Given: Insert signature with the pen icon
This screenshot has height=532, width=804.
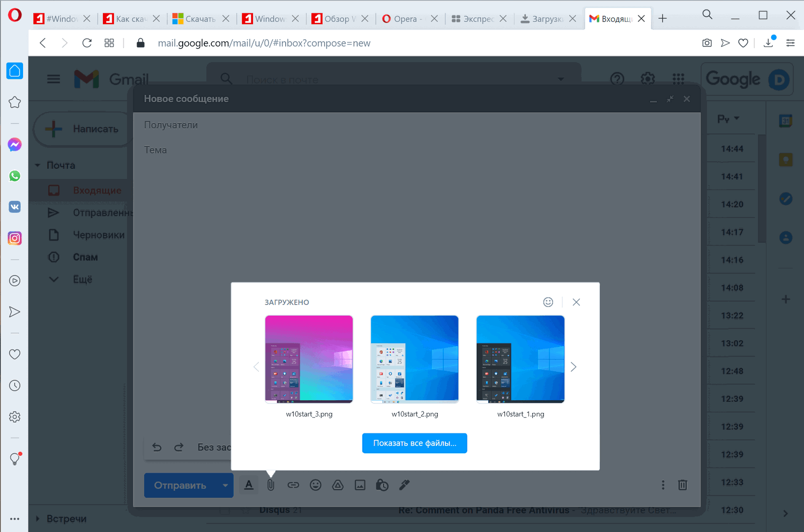Looking at the screenshot, I should (x=405, y=485).
